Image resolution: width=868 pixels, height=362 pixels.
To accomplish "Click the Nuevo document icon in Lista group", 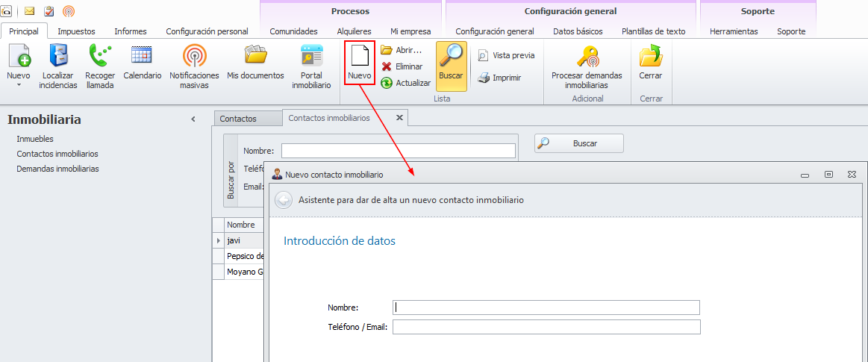I will 359,63.
